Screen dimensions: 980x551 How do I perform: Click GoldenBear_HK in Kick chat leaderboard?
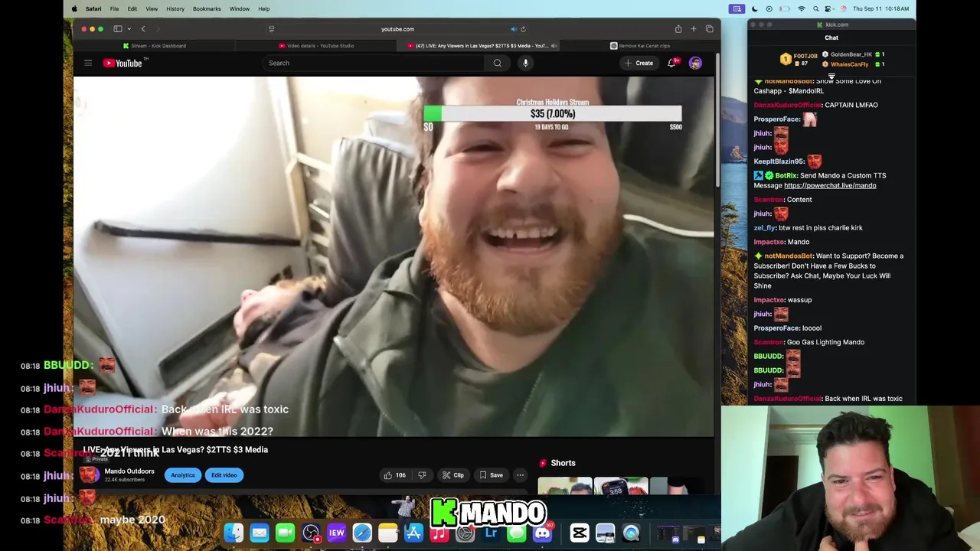click(851, 54)
